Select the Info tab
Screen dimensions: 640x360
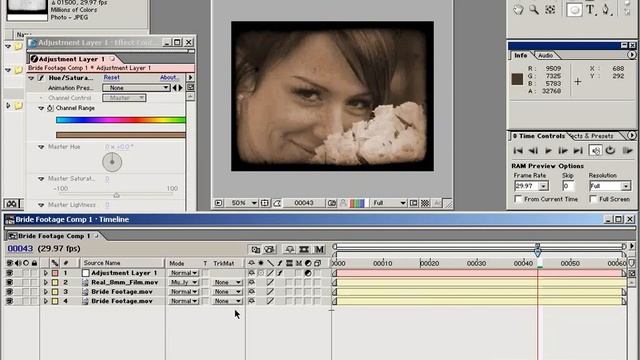520,55
